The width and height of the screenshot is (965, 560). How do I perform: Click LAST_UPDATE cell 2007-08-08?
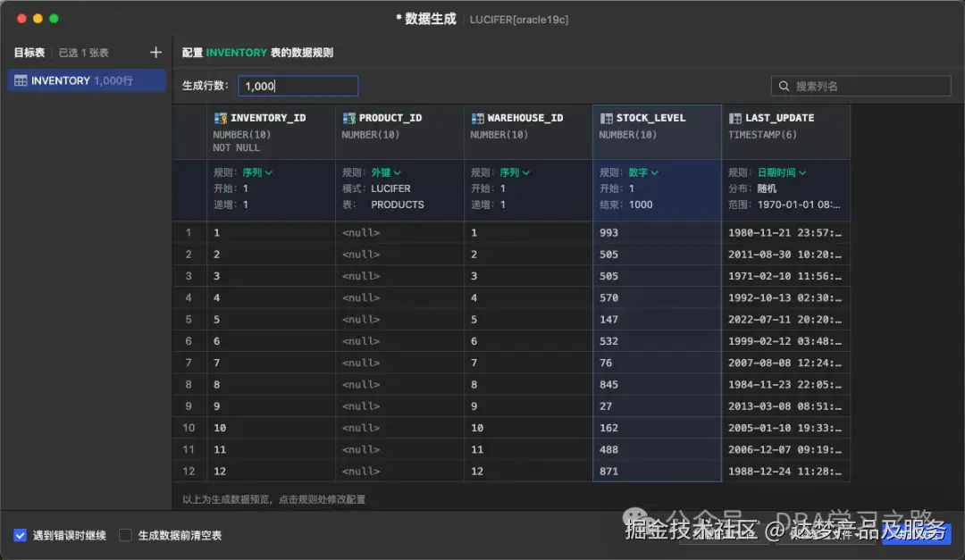[x=785, y=364]
